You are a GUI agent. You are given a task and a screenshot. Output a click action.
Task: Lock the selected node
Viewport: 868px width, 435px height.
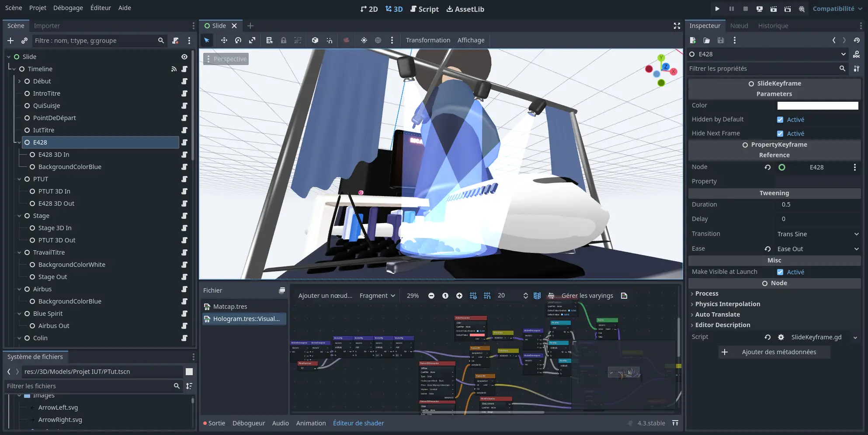click(284, 40)
